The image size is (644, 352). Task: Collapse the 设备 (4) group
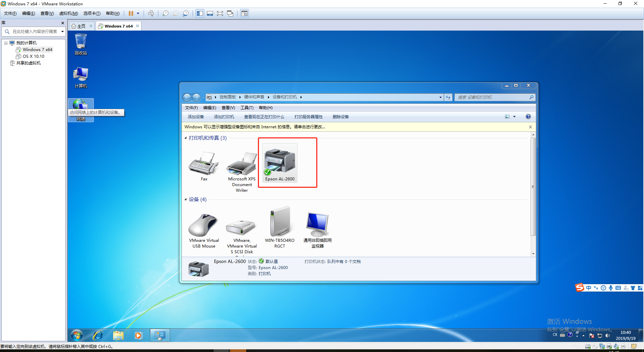pyautogui.click(x=185, y=200)
